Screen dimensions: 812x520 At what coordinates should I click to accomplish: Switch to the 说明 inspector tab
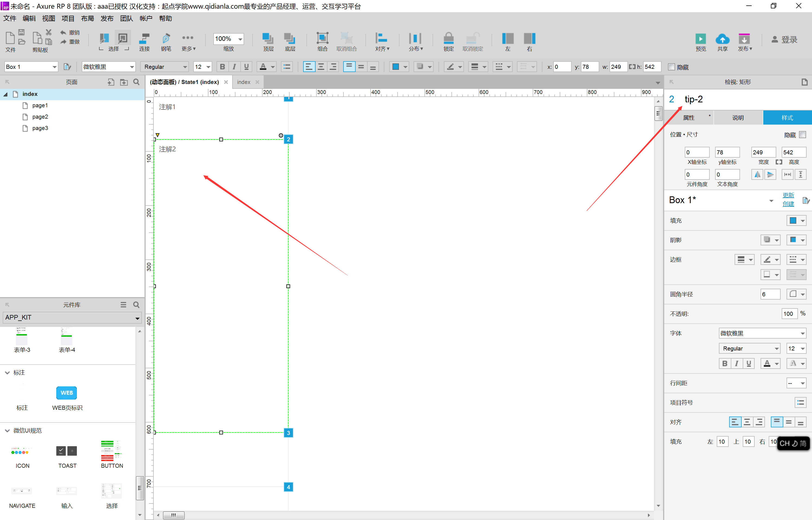click(x=738, y=118)
